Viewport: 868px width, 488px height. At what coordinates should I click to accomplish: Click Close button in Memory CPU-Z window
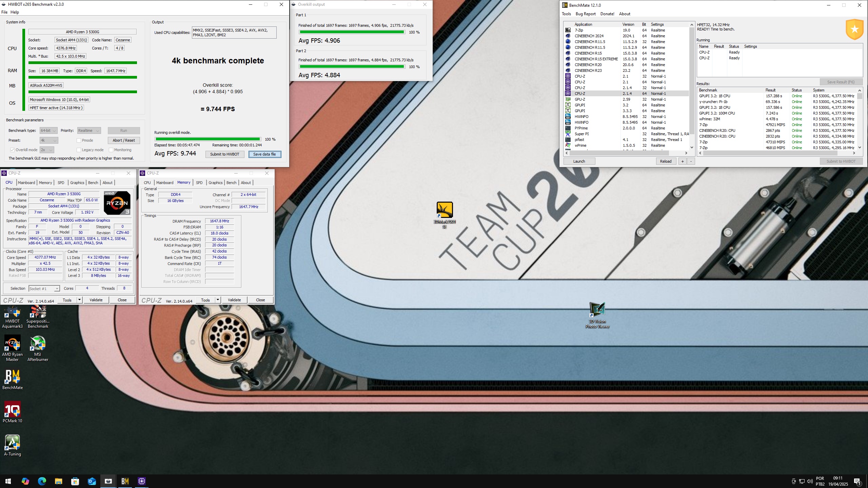(x=260, y=300)
